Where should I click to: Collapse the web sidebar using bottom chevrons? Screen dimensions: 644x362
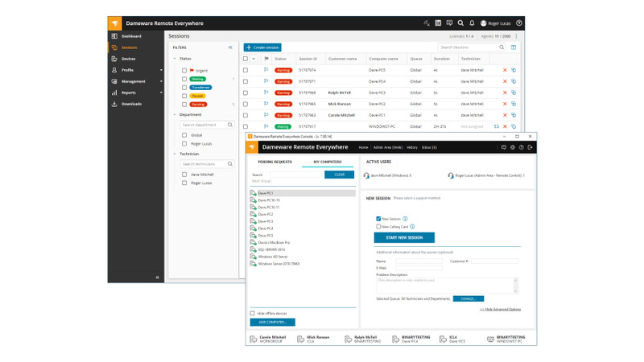click(157, 278)
